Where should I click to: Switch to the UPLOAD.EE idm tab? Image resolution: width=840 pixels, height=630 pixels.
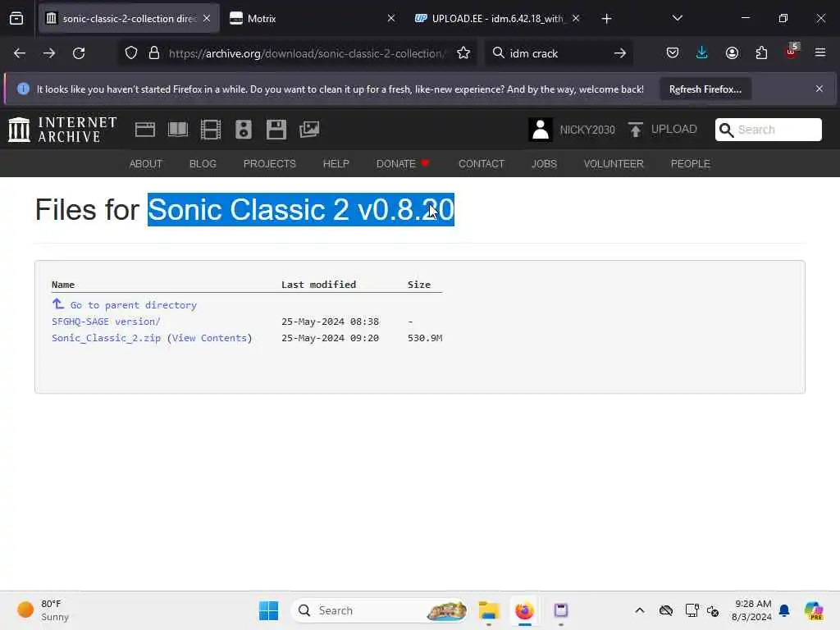497,18
